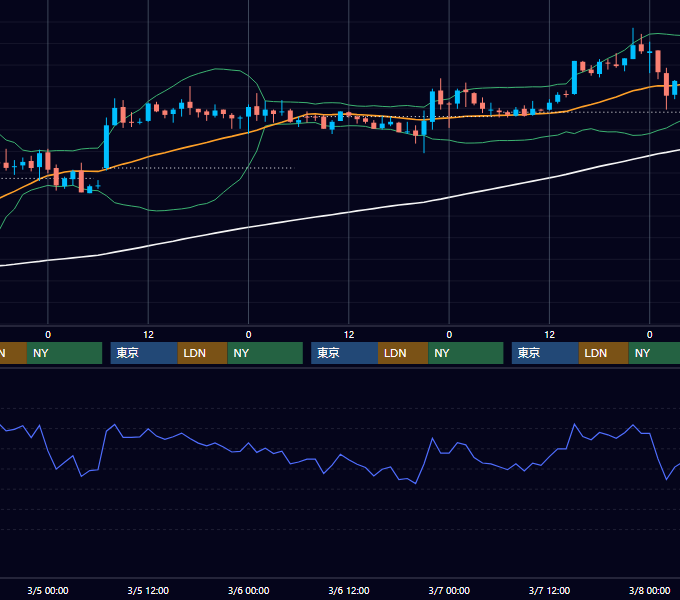Click the 3/6 00:00 date label

tap(248, 590)
